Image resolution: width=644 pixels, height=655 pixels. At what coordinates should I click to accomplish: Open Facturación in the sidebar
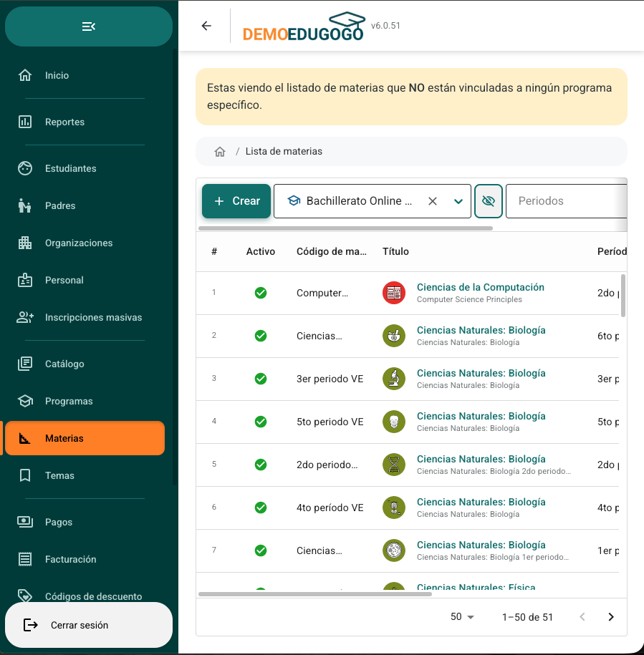[85, 559]
